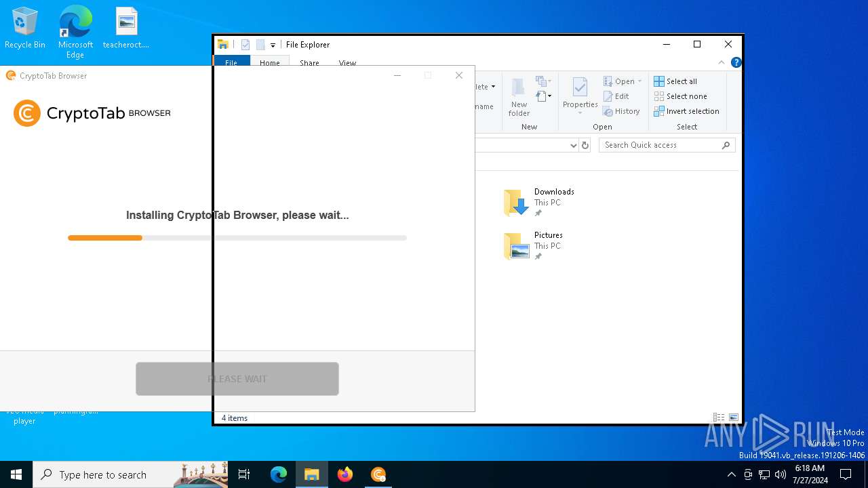Open the Recycle Bin desktop icon
The height and width of the screenshot is (488, 868).
click(x=25, y=28)
